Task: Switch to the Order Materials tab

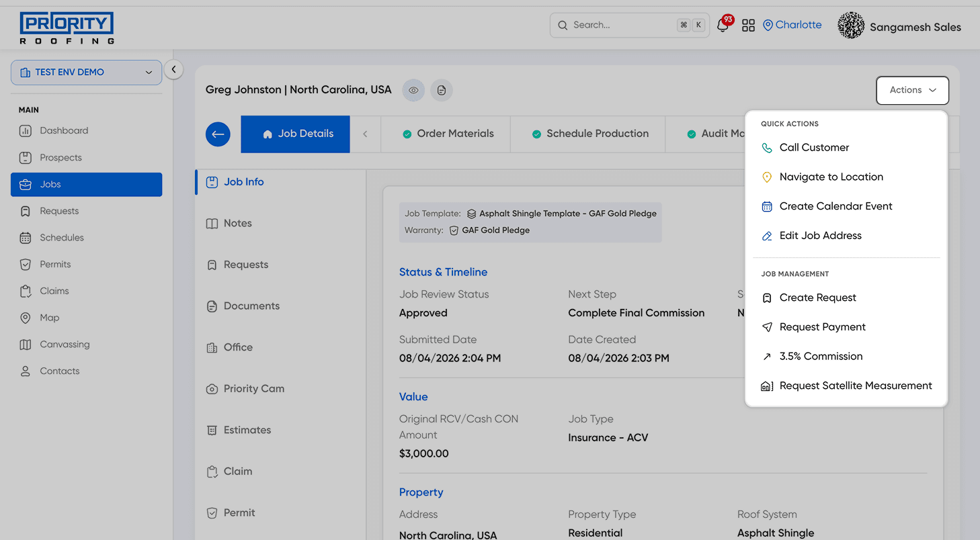Action: pyautogui.click(x=448, y=134)
